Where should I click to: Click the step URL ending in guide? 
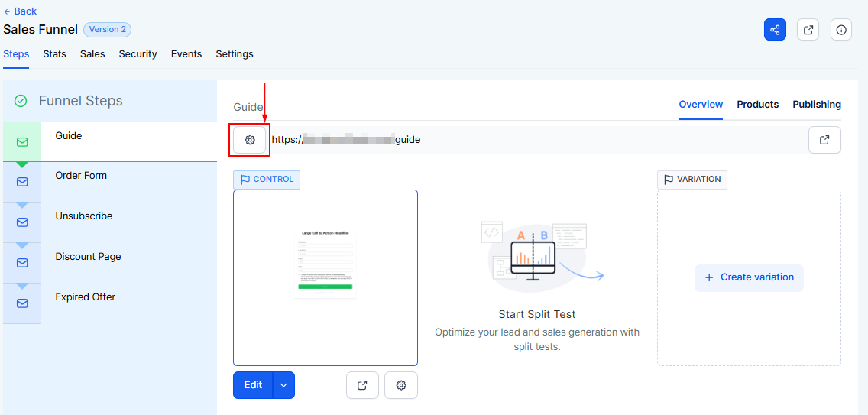click(x=346, y=140)
